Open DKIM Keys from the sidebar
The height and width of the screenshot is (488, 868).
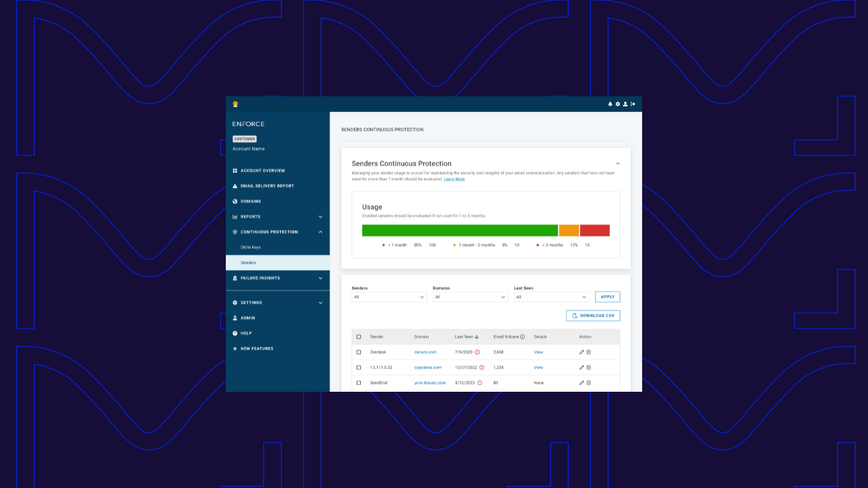pyautogui.click(x=250, y=247)
